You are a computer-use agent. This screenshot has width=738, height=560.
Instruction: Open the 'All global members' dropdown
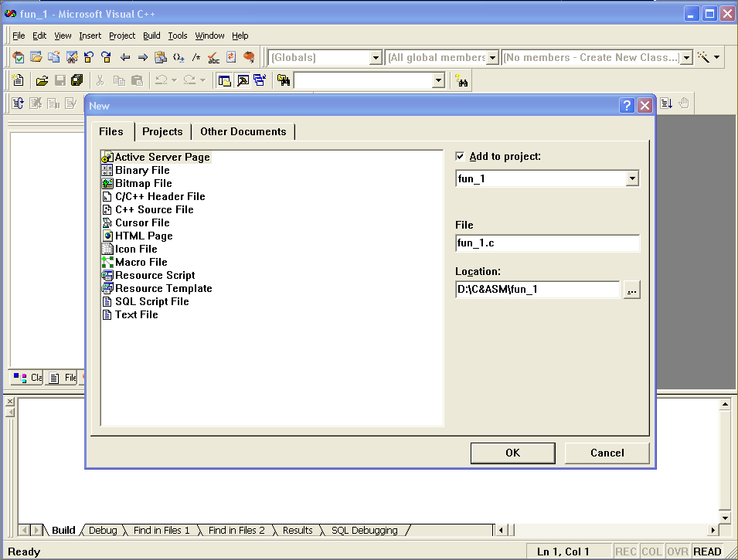point(493,57)
